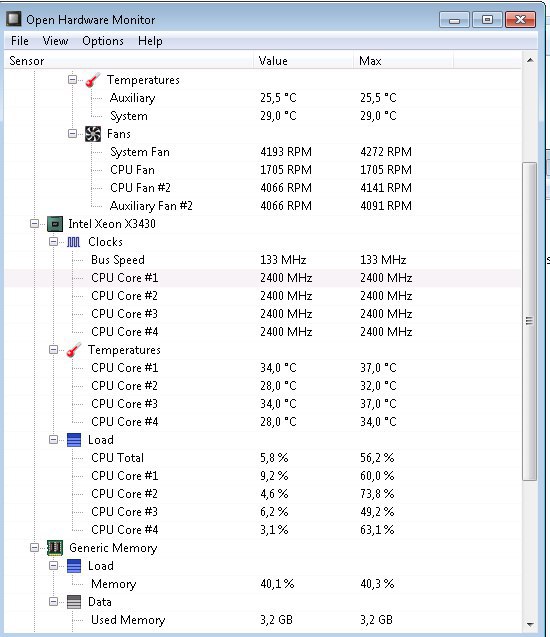550x637 pixels.
Task: Select CPU Core #2 temperature row
Action: coord(263,386)
